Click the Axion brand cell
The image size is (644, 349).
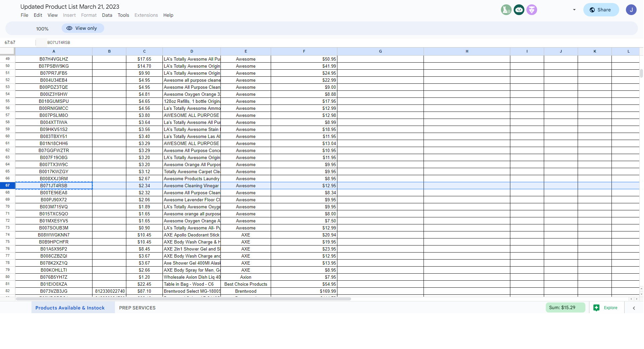tap(246, 277)
